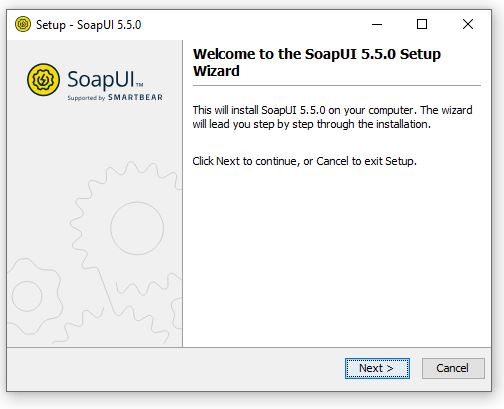Close the setup wizard window
The image size is (504, 409).
click(468, 24)
